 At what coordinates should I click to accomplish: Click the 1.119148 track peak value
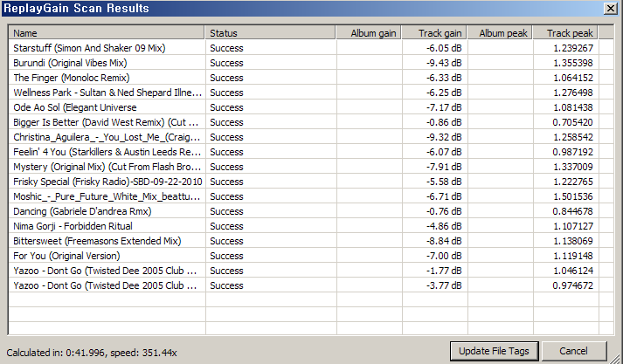pyautogui.click(x=573, y=256)
